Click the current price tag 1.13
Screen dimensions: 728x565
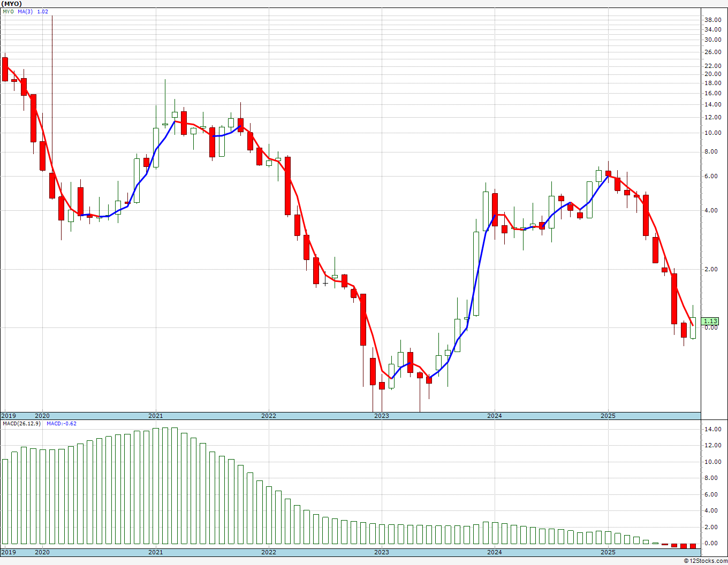(710, 321)
